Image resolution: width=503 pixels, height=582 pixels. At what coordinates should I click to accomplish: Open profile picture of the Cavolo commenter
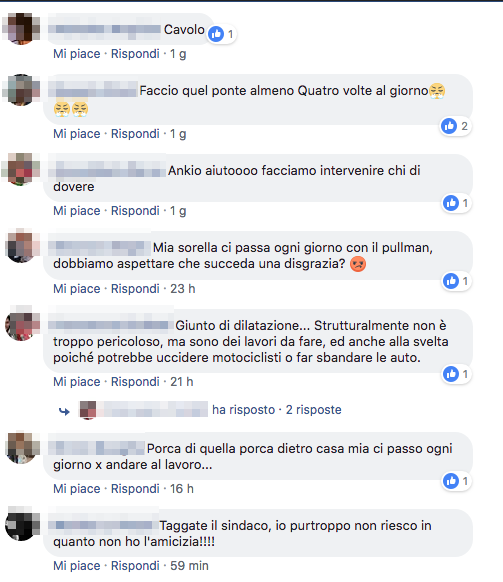[21, 29]
